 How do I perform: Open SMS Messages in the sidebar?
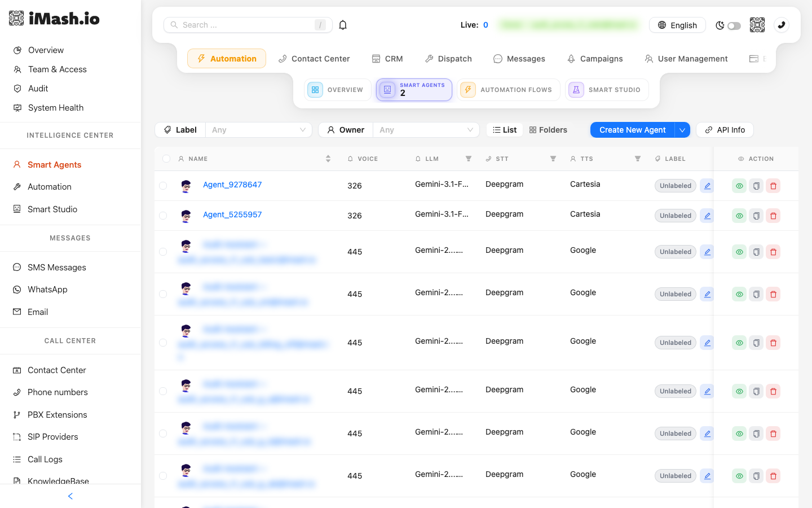pyautogui.click(x=50, y=268)
